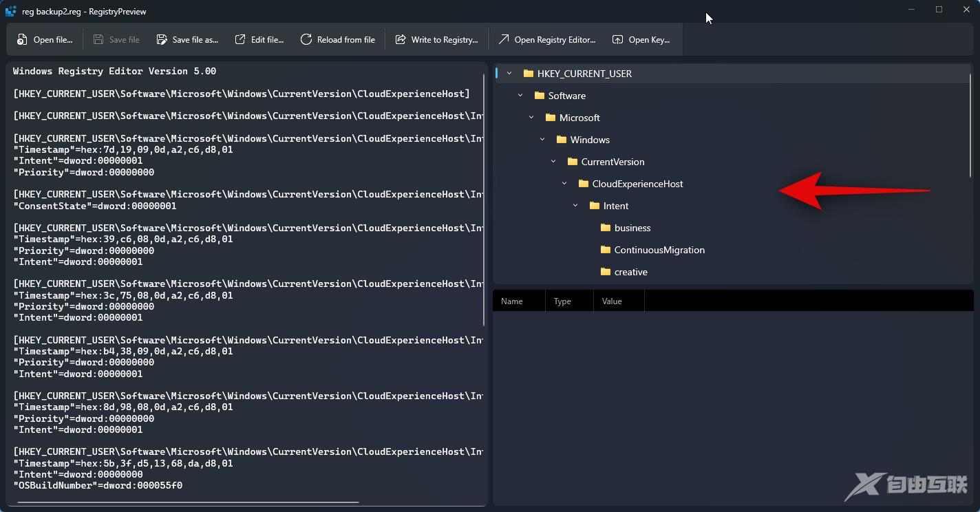Collapse the CloudExperienceHost chevron
This screenshot has width=980, height=512.
pos(564,184)
